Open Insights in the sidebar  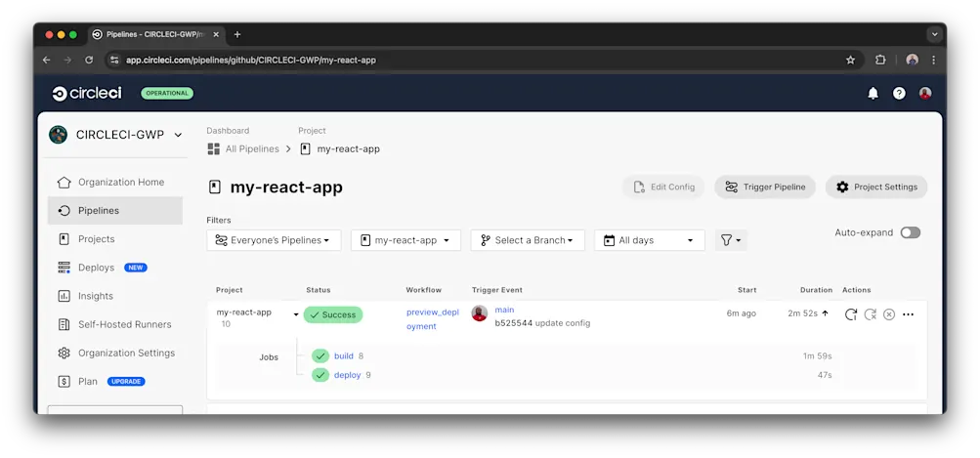(115, 296)
